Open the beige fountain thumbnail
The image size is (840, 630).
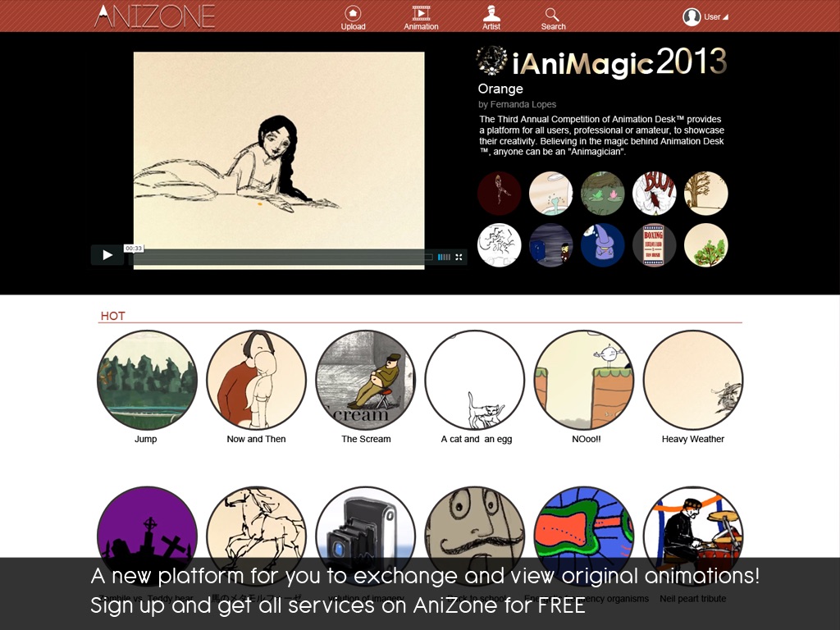pos(550,194)
